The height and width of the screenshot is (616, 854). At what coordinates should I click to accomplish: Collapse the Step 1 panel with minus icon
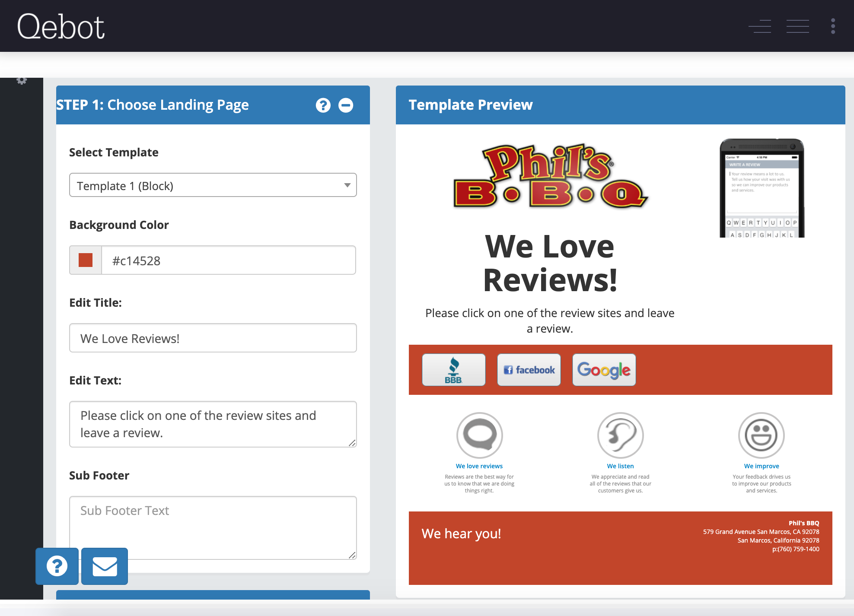(346, 105)
